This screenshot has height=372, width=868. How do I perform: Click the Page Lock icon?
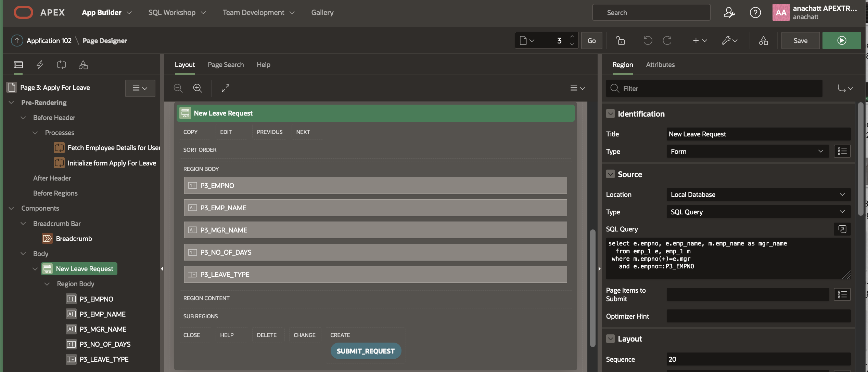click(x=620, y=41)
